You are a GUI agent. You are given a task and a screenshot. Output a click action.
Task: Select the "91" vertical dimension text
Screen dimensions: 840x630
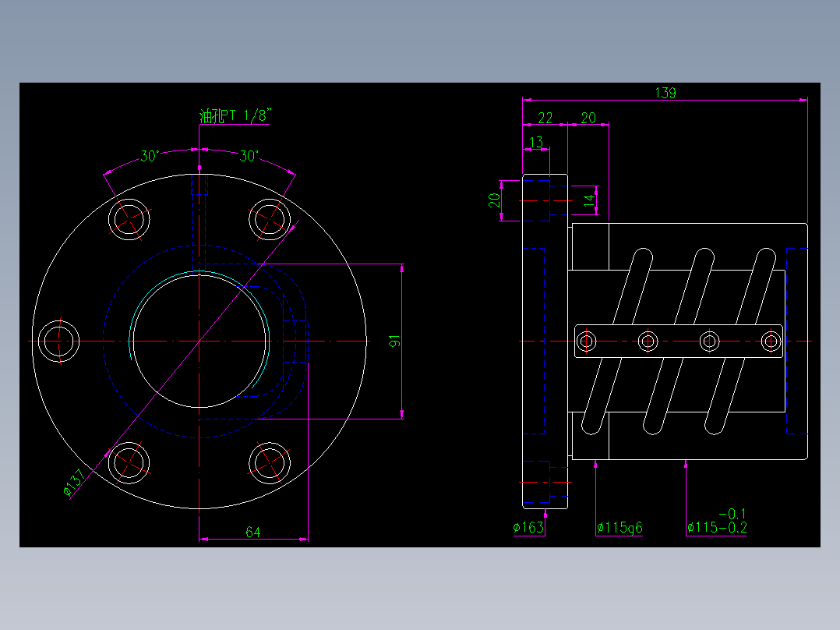(x=394, y=341)
